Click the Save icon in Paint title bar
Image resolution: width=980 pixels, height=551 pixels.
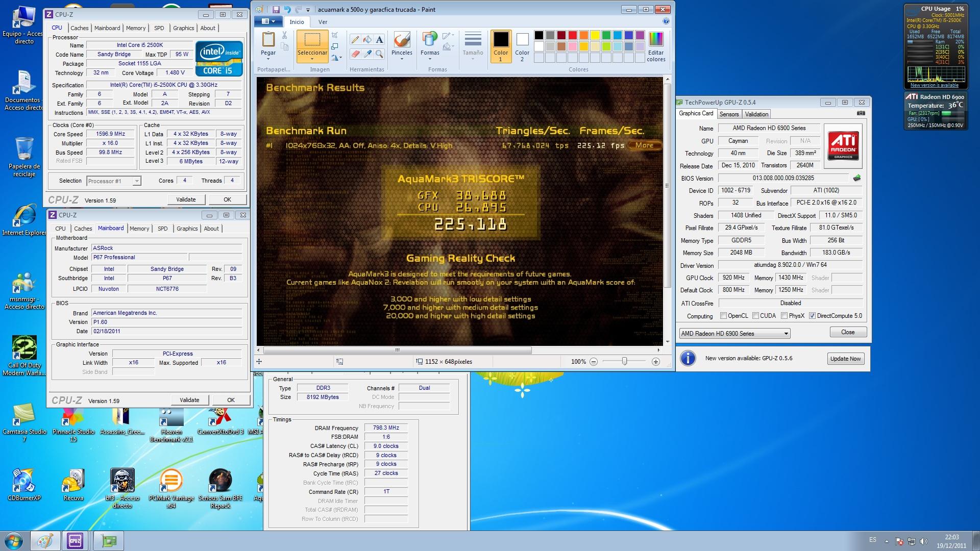[276, 9]
